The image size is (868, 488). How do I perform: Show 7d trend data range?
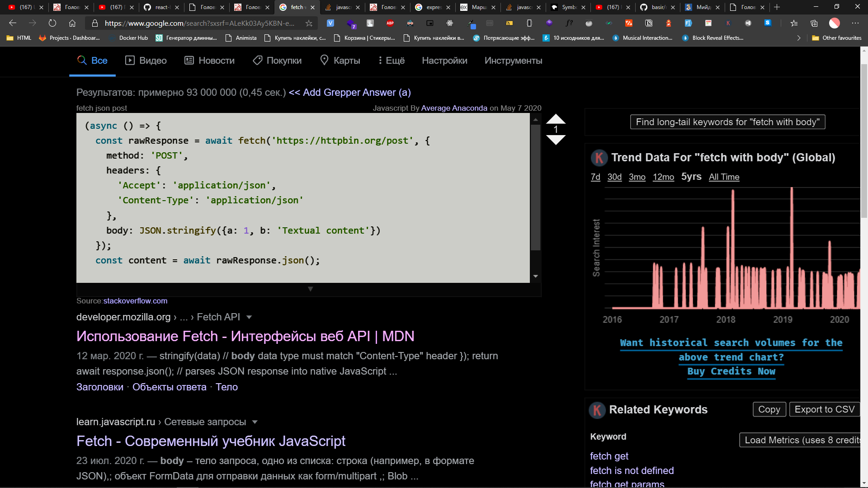pos(595,177)
